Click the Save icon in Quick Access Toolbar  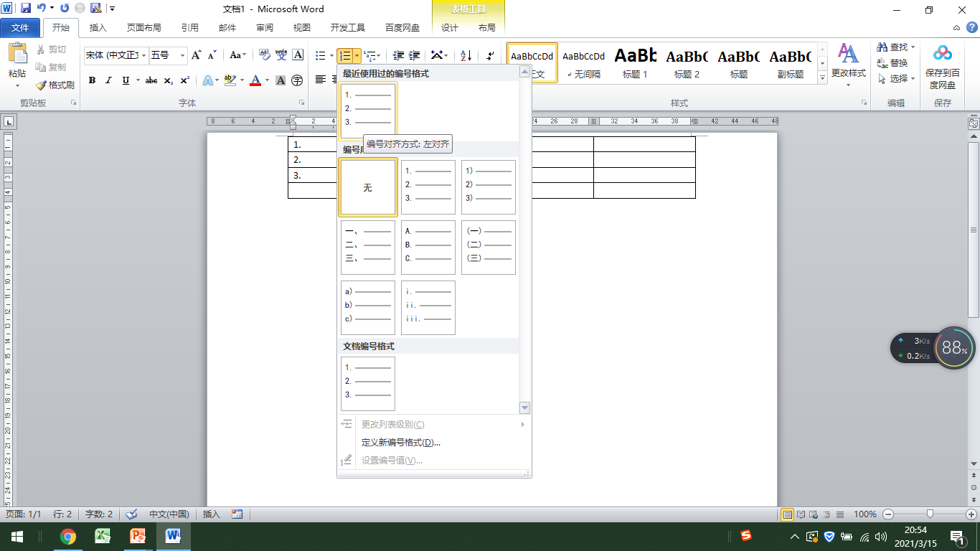[x=26, y=9]
